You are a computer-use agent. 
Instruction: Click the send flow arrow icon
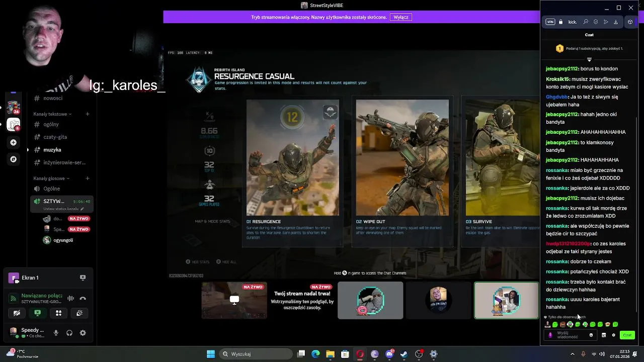606,22
